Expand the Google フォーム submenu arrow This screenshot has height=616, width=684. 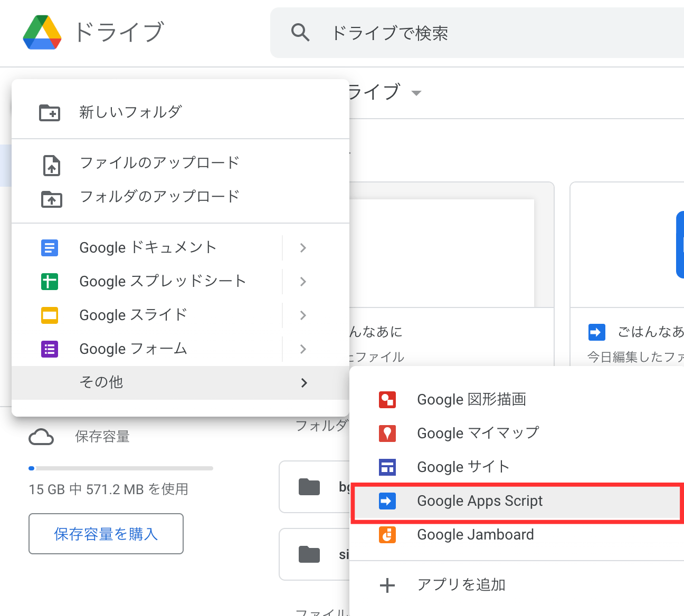tap(303, 349)
